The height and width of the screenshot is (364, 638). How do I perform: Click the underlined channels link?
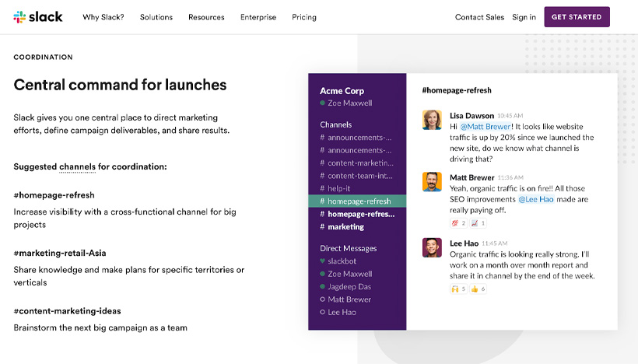pyautogui.click(x=77, y=166)
